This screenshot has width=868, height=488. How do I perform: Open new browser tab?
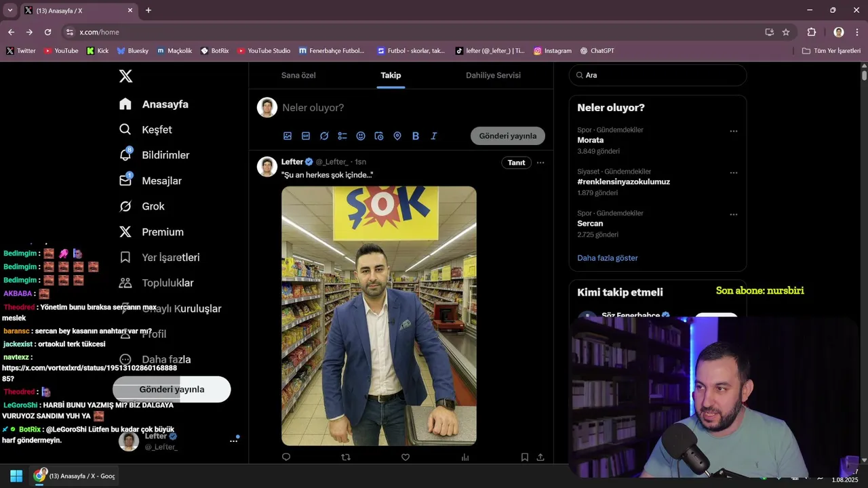tap(149, 10)
